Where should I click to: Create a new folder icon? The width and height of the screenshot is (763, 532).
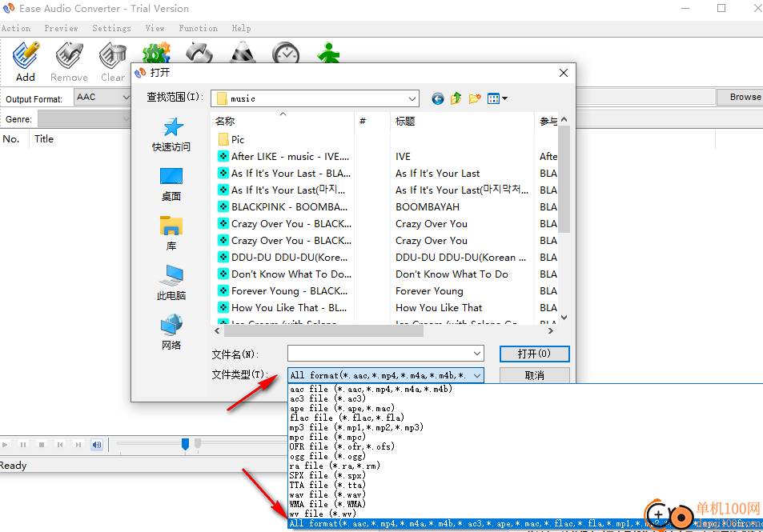coord(475,98)
